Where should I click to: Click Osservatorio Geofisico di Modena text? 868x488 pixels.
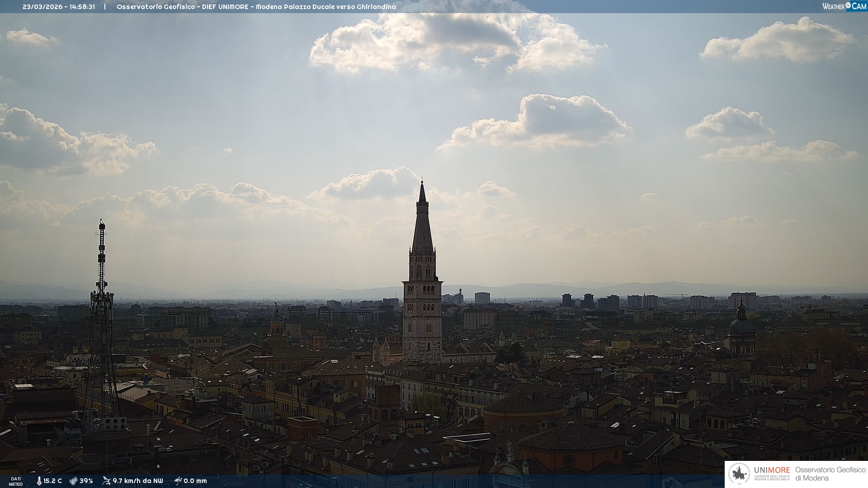coord(830,474)
